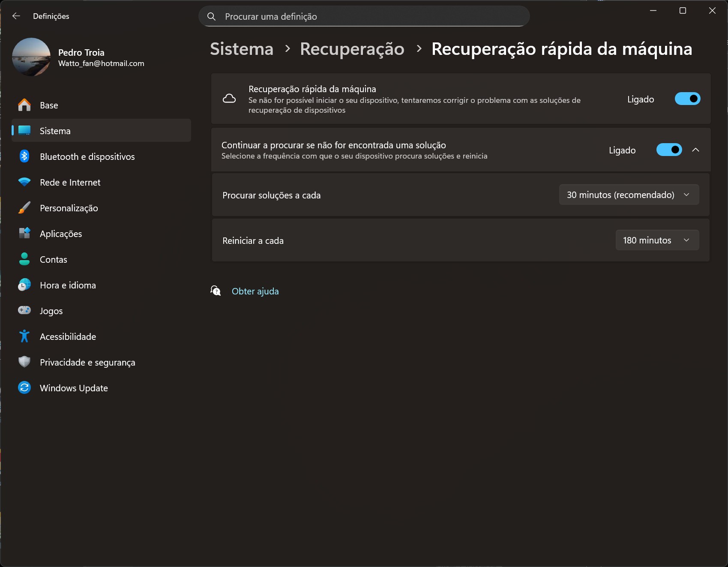The width and height of the screenshot is (728, 567).
Task: Click the Acessibilidade figure icon
Action: 24,336
